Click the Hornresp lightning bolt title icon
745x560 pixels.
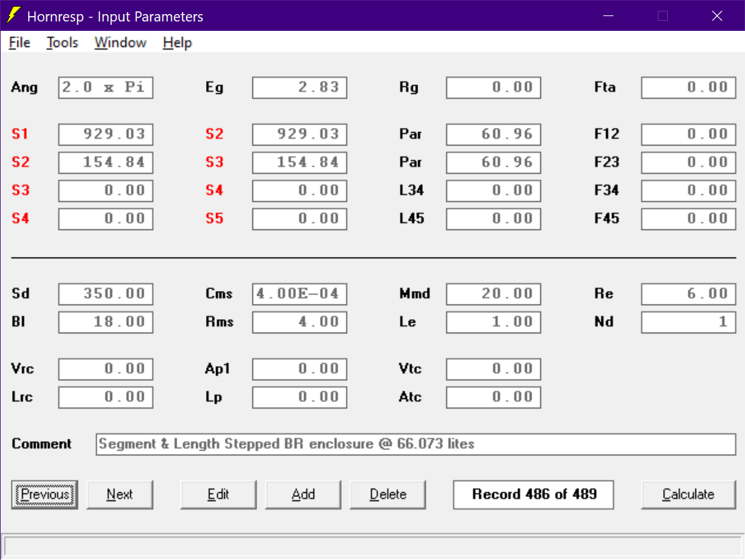click(14, 15)
